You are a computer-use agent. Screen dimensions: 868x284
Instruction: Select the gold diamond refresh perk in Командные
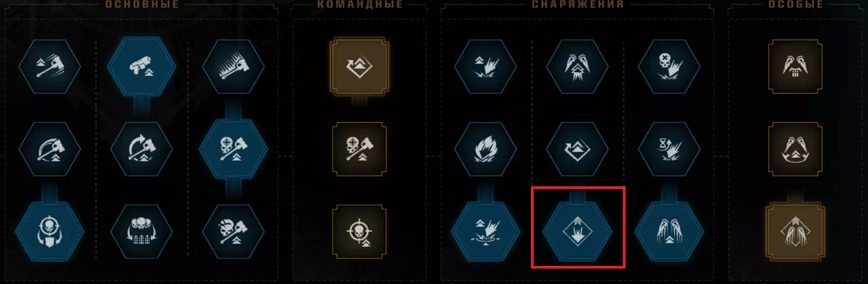click(359, 66)
